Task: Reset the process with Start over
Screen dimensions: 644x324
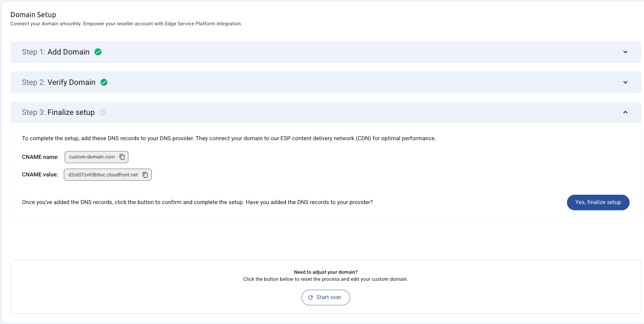Action: pyautogui.click(x=326, y=298)
